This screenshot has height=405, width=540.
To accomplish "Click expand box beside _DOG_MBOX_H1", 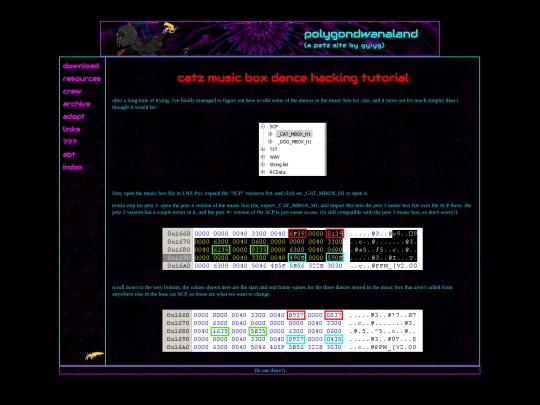I will (x=270, y=142).
